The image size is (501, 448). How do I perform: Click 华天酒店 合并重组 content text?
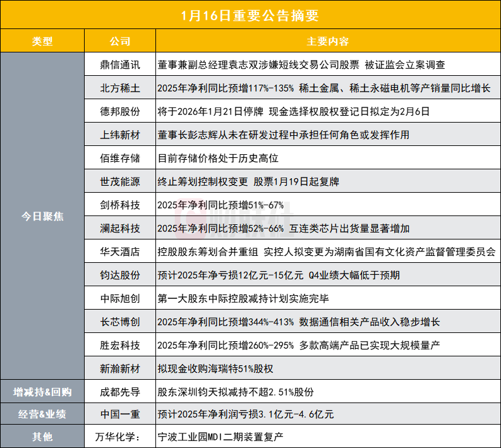326,251
